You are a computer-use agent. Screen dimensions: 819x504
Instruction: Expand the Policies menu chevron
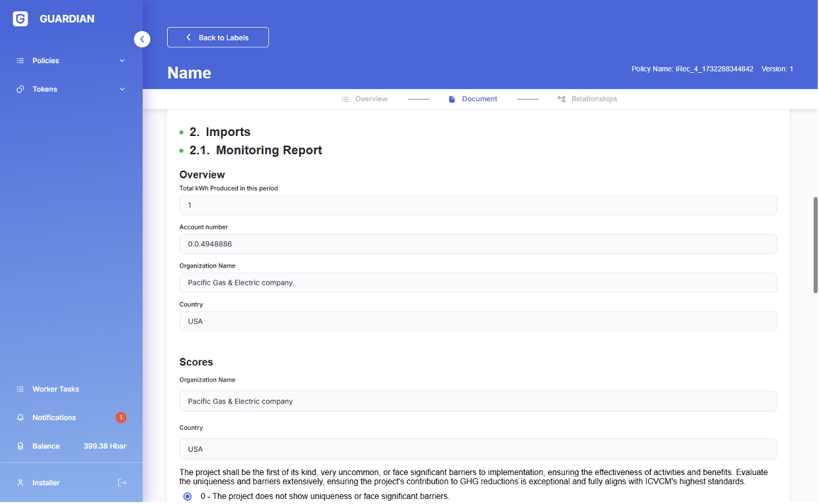[x=122, y=61]
